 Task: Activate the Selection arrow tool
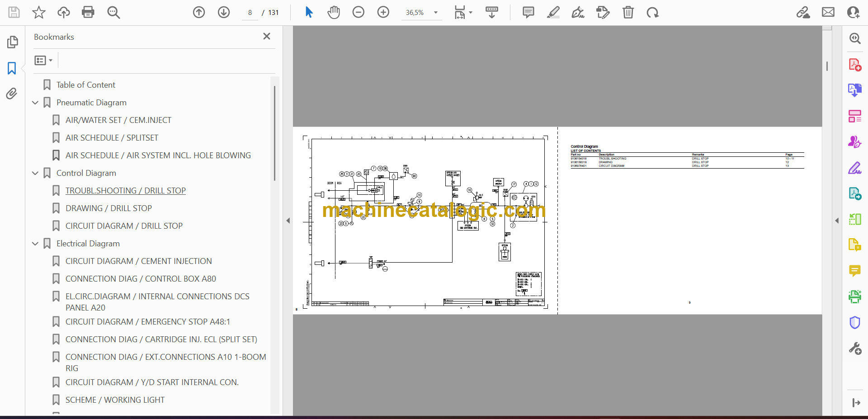click(x=309, y=12)
